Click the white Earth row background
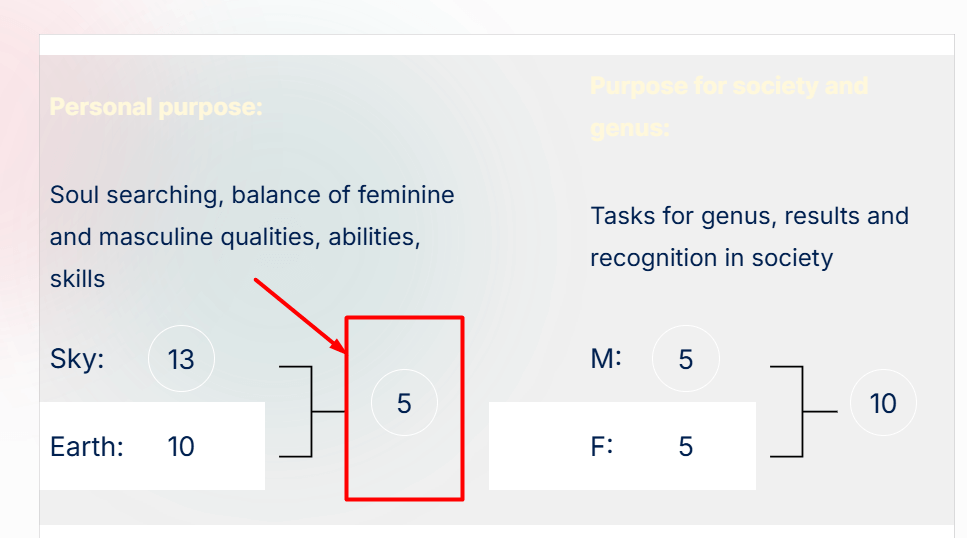The width and height of the screenshot is (967, 538). 152,446
